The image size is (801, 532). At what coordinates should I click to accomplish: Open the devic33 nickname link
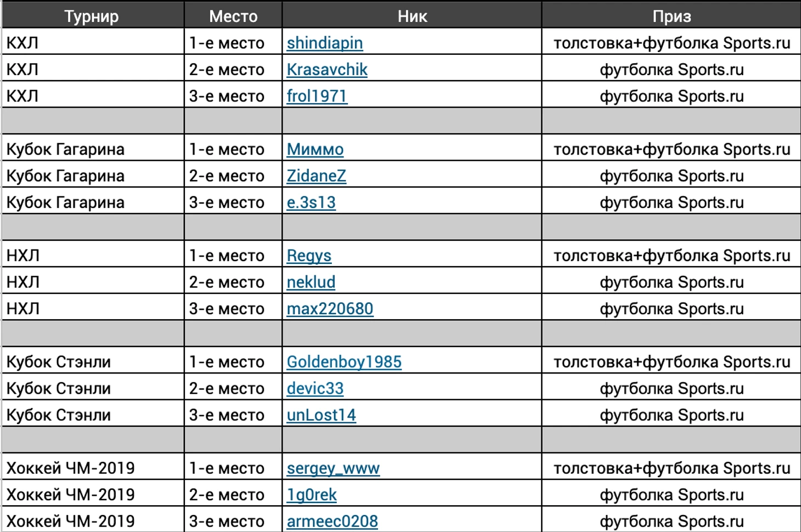click(x=315, y=388)
